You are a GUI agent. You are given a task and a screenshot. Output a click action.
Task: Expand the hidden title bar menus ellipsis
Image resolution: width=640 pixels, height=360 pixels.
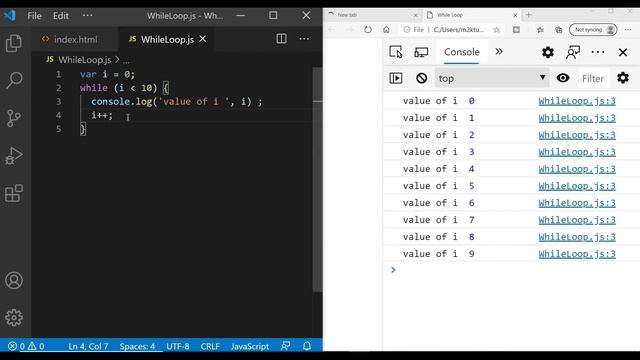coord(87,16)
